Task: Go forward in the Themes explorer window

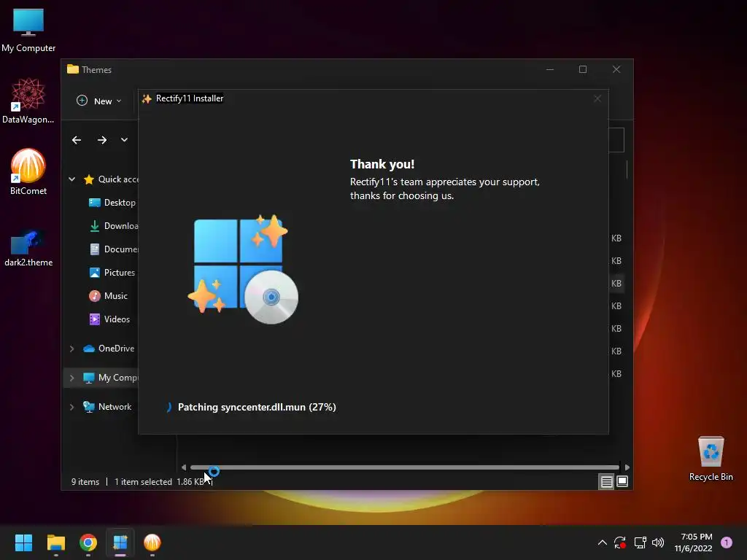Action: pos(102,140)
